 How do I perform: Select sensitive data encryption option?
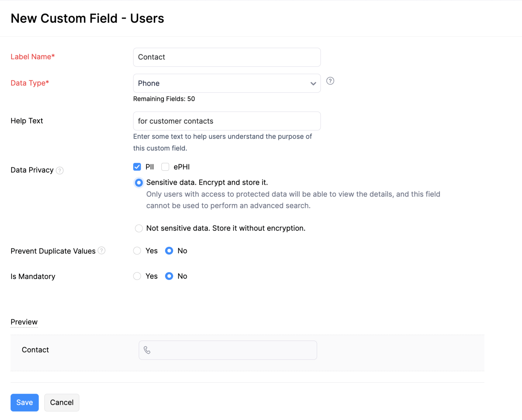(139, 183)
